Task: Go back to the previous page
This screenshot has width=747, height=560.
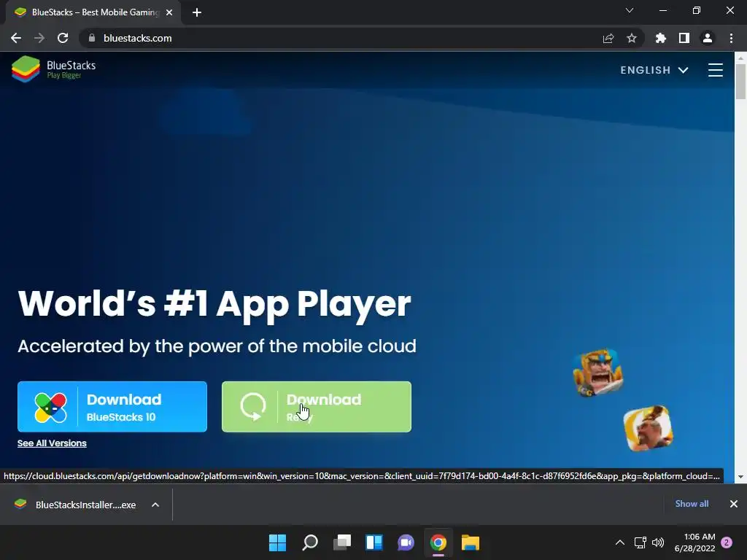Action: (16, 38)
